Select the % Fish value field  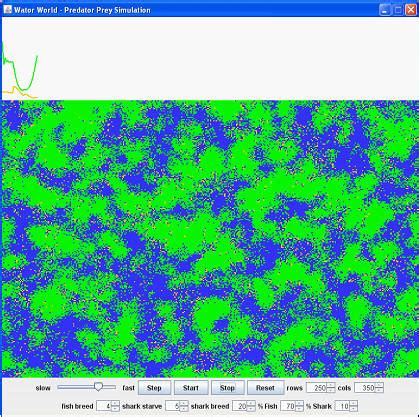coord(288,406)
